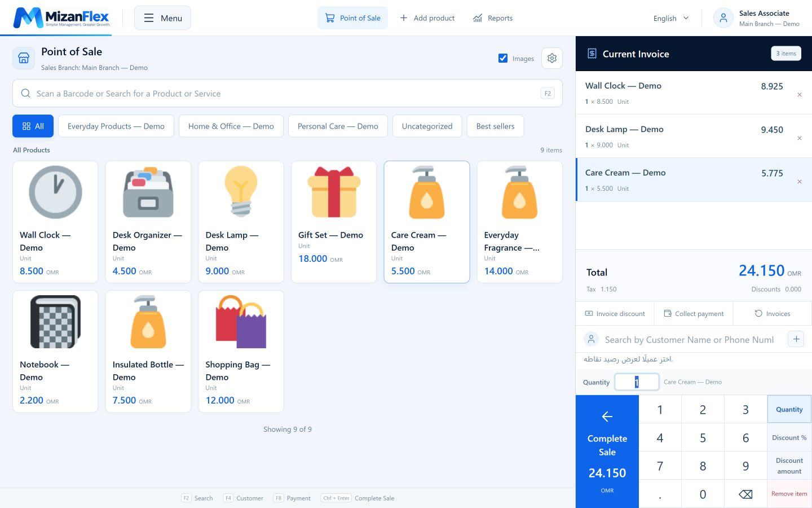Screen dimensions: 812x508
Task: Add Insulated Bottle — Demo product card
Action: 148,352
